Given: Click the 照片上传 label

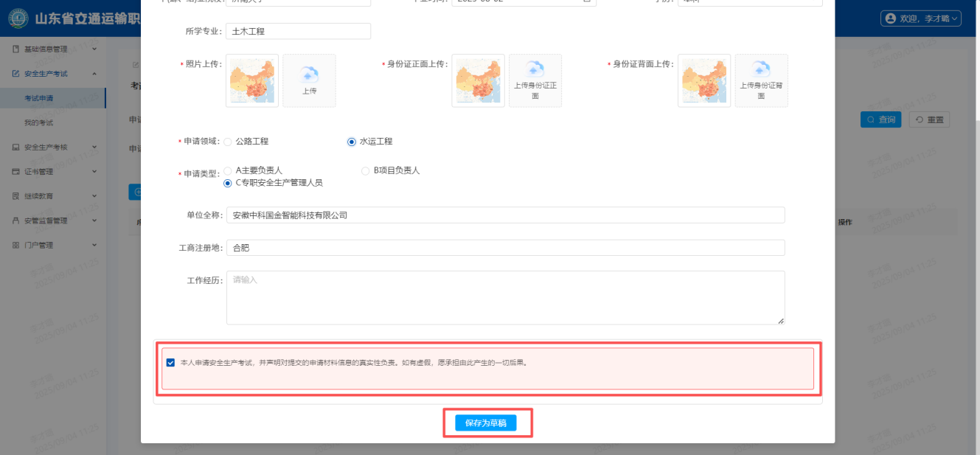Looking at the screenshot, I should coord(204,65).
